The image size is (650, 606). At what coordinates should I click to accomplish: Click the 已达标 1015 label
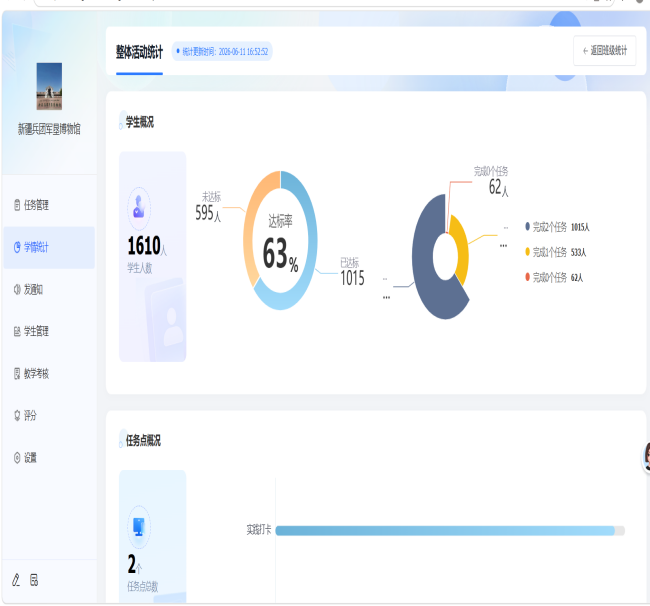pos(352,272)
